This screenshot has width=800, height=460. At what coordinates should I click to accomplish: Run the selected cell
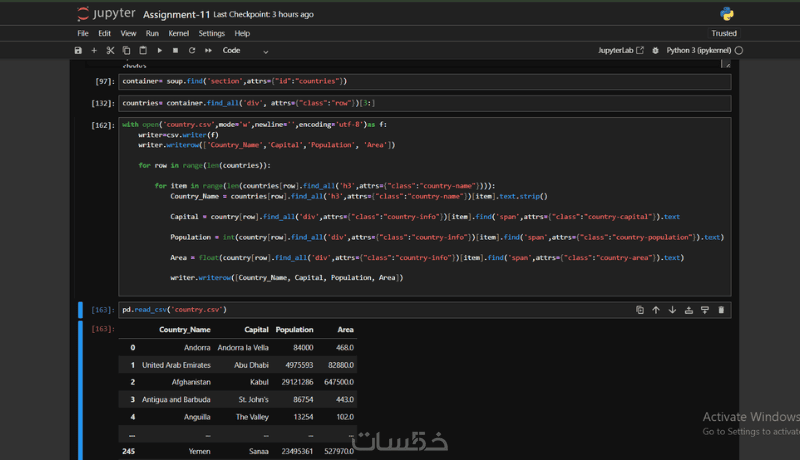(160, 50)
